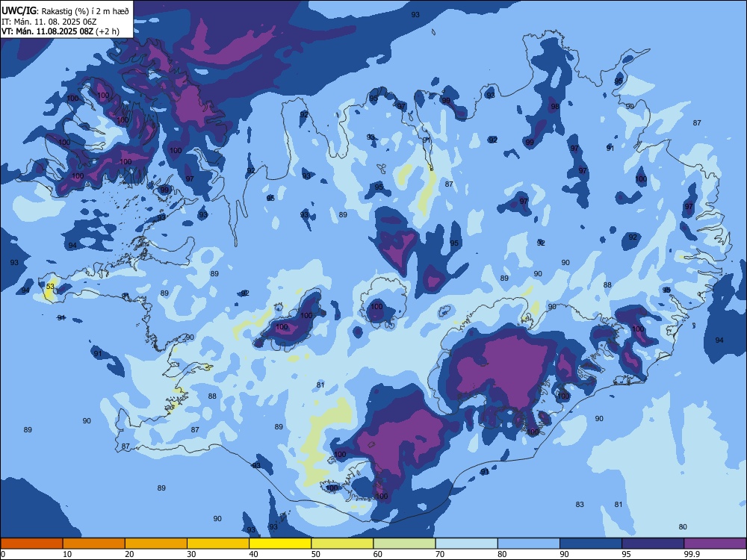
Task: Pick the amber 20–30 legend color block
Action: point(156,544)
